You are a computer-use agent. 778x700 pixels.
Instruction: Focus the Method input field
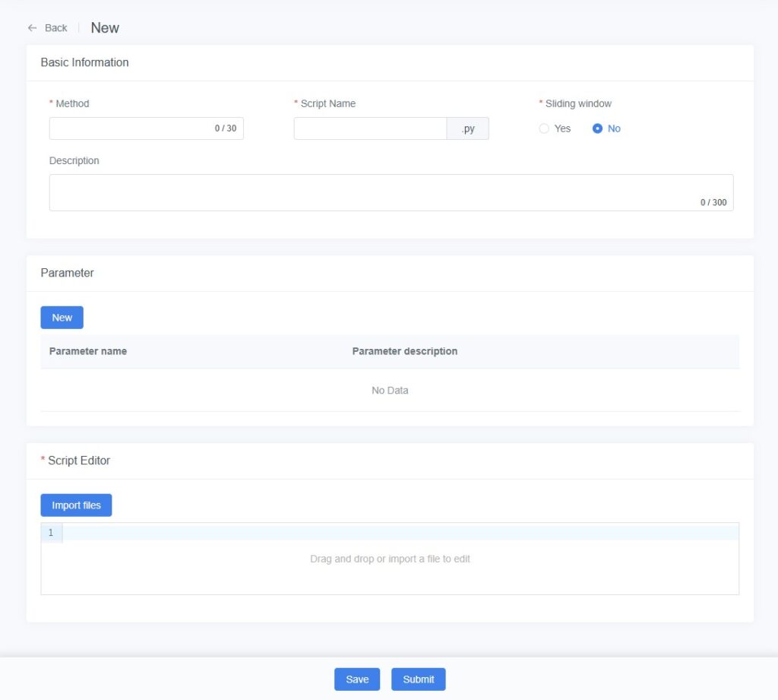tap(129, 128)
